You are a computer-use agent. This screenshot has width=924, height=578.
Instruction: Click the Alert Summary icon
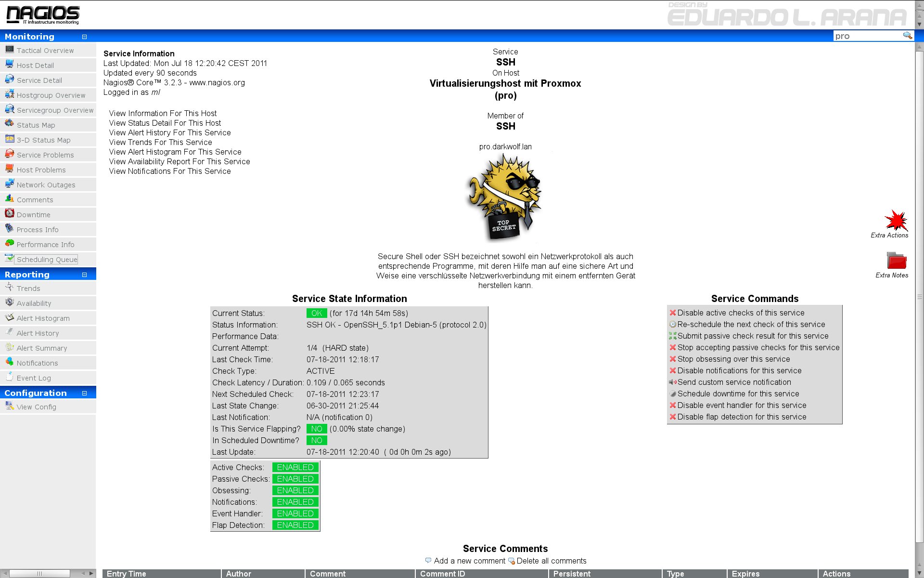click(10, 347)
